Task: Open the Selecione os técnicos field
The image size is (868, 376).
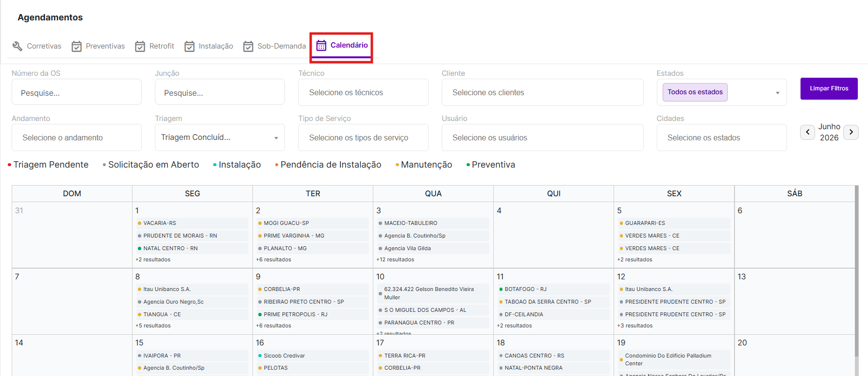Action: tap(363, 92)
